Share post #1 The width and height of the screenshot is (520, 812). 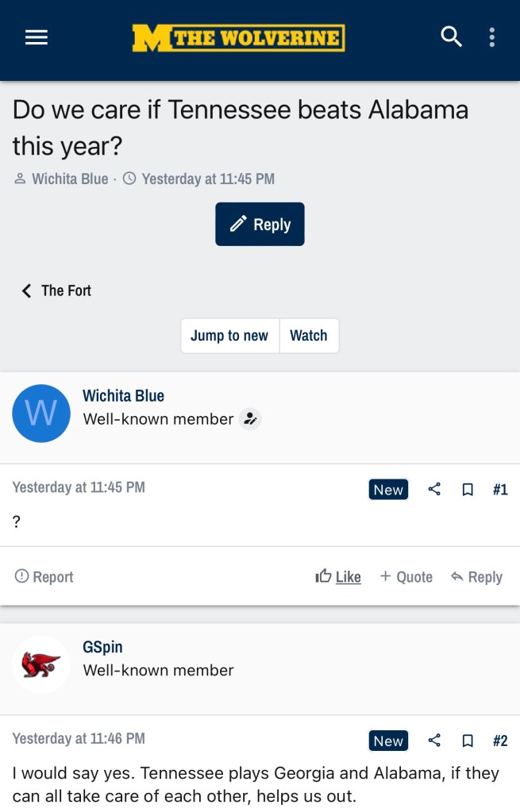click(x=434, y=490)
